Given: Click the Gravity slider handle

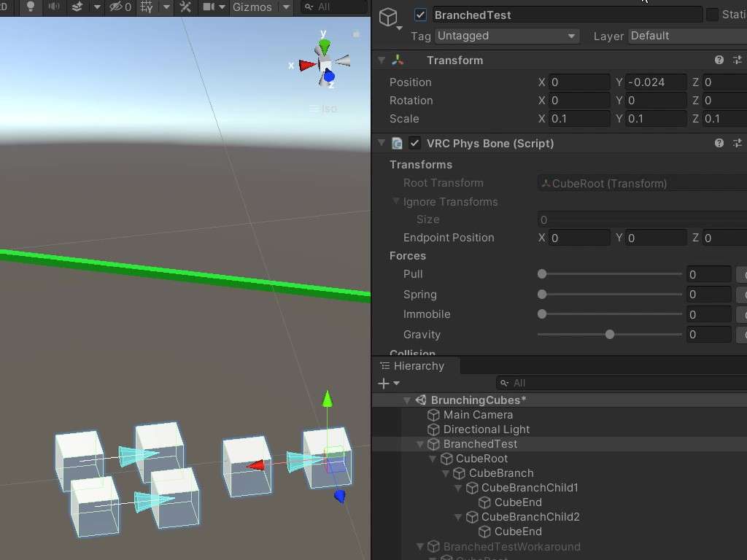Looking at the screenshot, I should point(610,335).
